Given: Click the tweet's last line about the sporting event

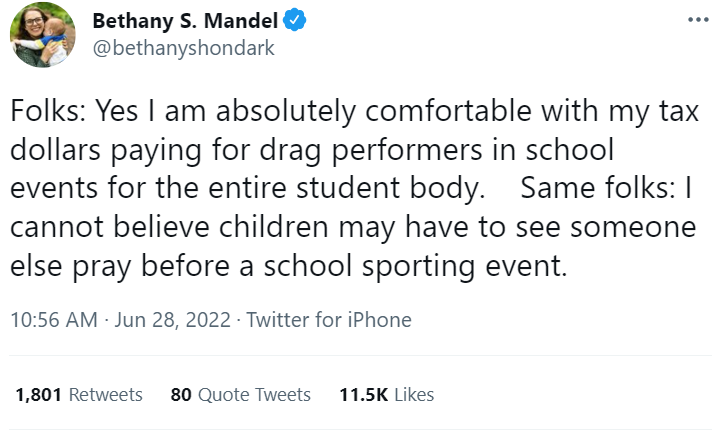Looking at the screenshot, I should [288, 267].
